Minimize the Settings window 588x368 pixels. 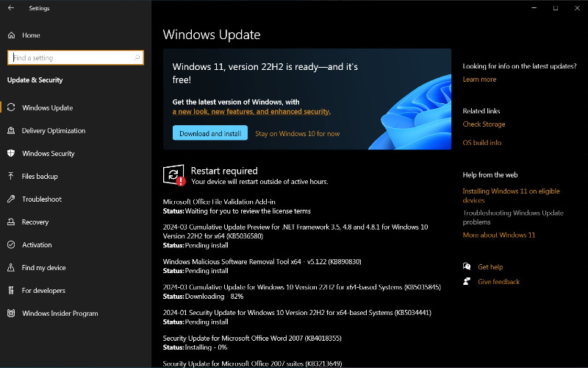click(x=534, y=8)
